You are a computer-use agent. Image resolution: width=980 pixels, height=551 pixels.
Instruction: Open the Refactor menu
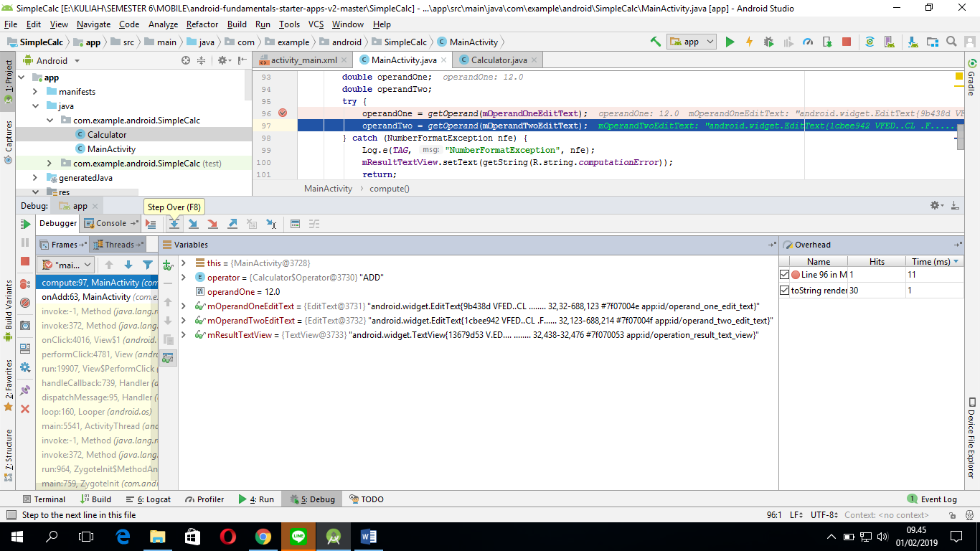[202, 24]
